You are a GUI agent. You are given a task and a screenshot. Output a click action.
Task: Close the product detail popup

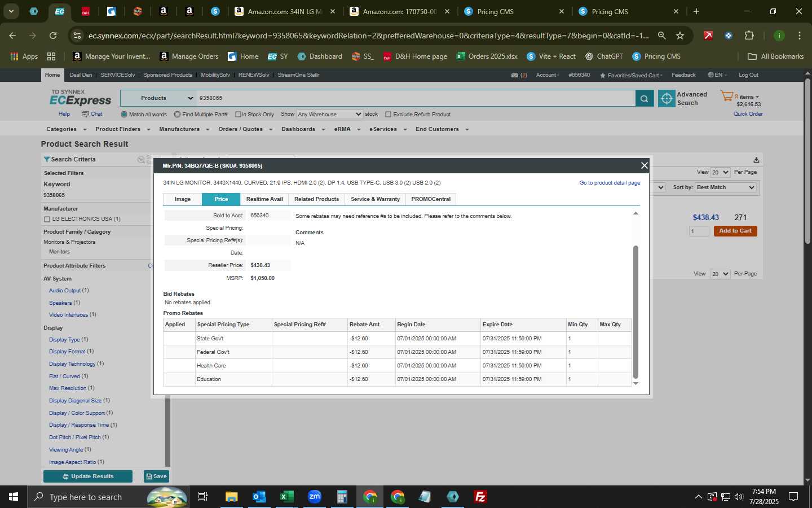[644, 165]
